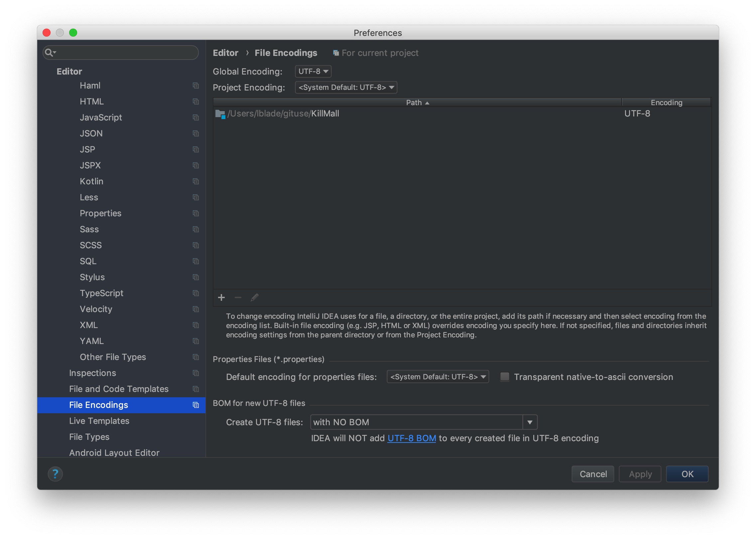Click the KillMall folder icon in path table

coord(220,114)
